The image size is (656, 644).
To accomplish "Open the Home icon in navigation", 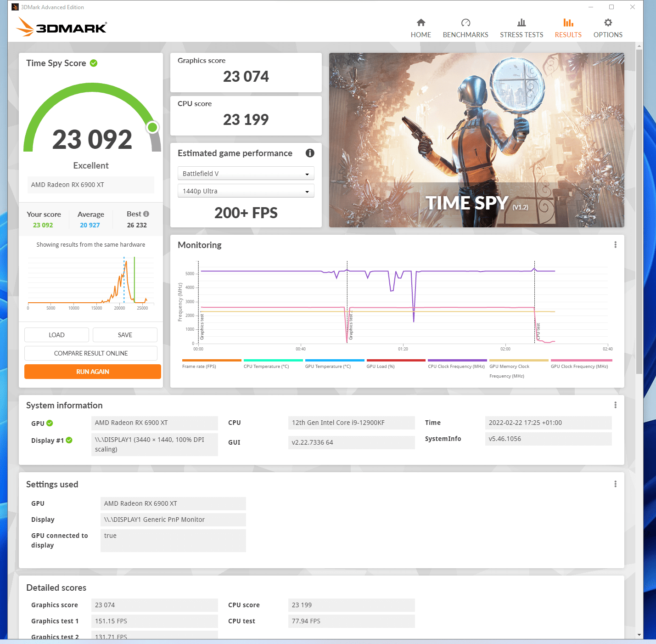I will pyautogui.click(x=421, y=23).
